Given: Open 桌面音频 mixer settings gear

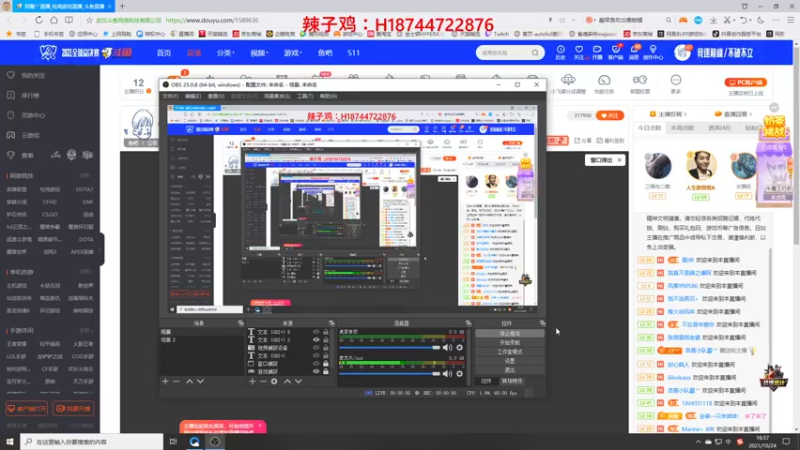Looking at the screenshot, I should (x=460, y=347).
